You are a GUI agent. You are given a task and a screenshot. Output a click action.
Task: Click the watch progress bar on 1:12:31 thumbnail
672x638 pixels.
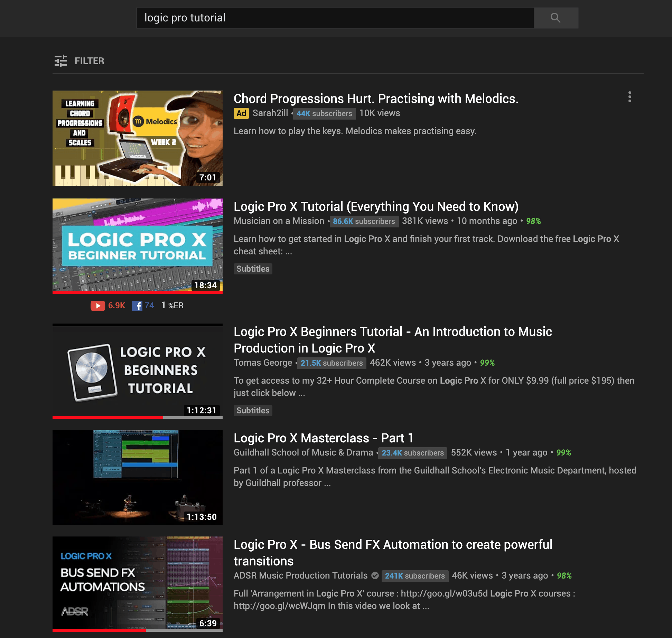coord(138,417)
